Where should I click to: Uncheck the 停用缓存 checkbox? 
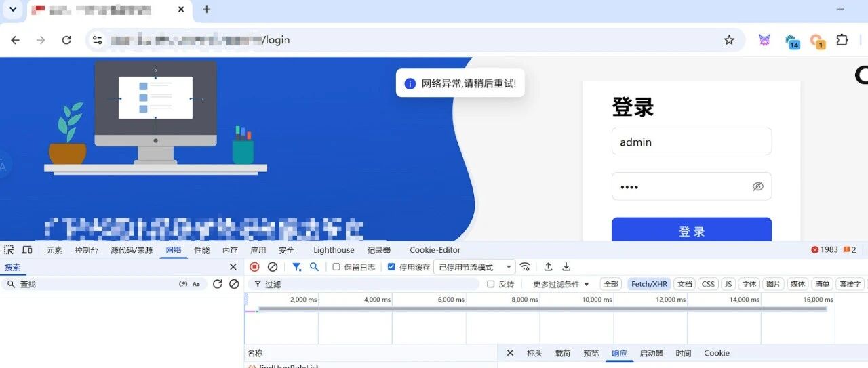pos(391,267)
